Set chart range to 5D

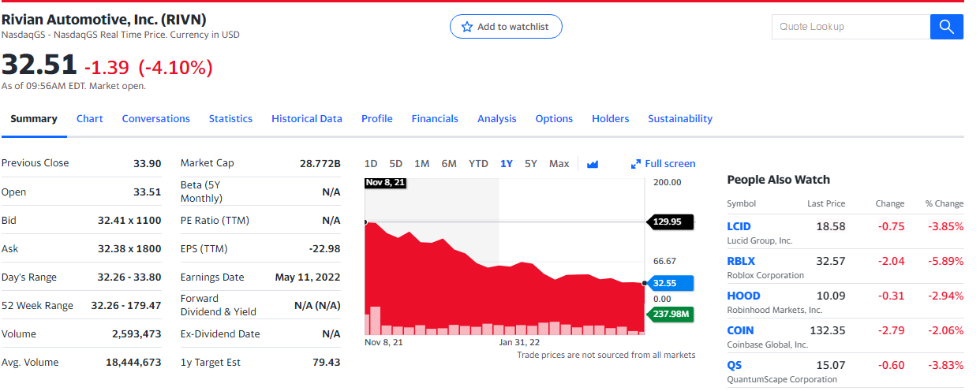396,164
